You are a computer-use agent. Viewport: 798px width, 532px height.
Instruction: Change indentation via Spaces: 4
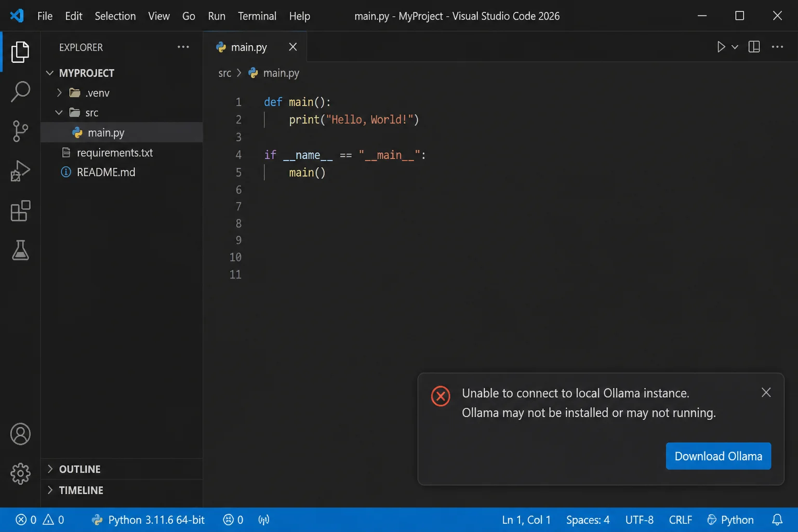tap(588, 520)
